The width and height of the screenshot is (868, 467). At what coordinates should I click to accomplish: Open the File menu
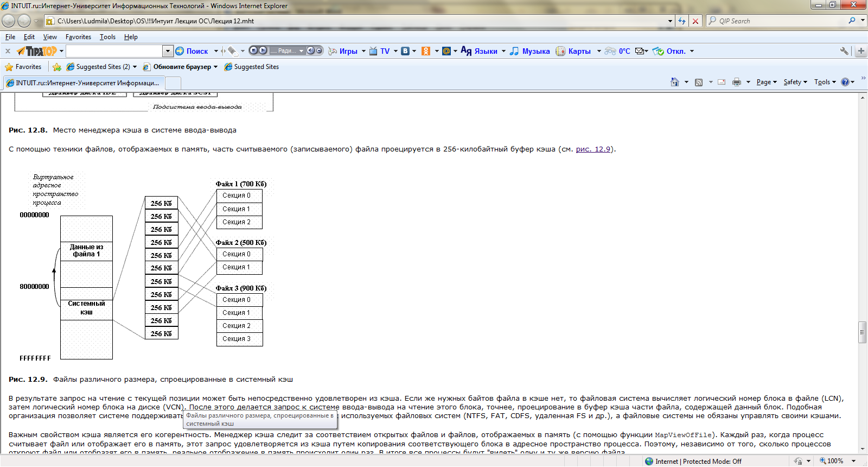[x=10, y=37]
